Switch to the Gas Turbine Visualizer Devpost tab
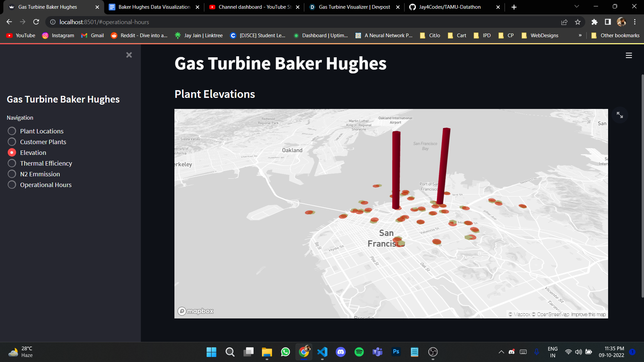 coord(354,7)
